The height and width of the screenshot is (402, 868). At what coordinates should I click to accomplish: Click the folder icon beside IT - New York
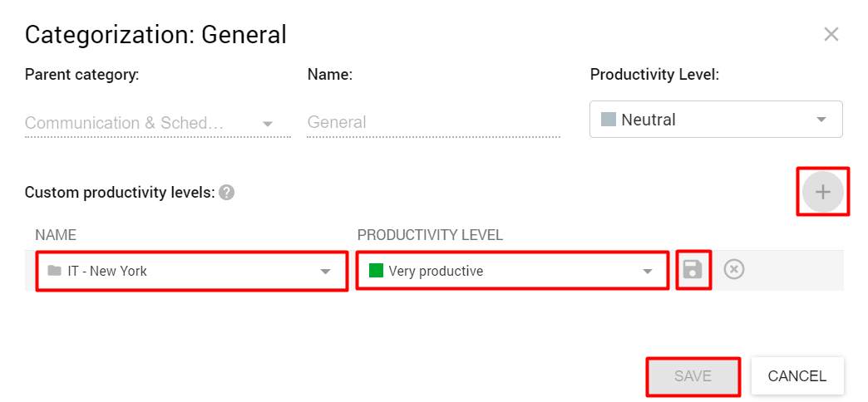pyautogui.click(x=55, y=271)
